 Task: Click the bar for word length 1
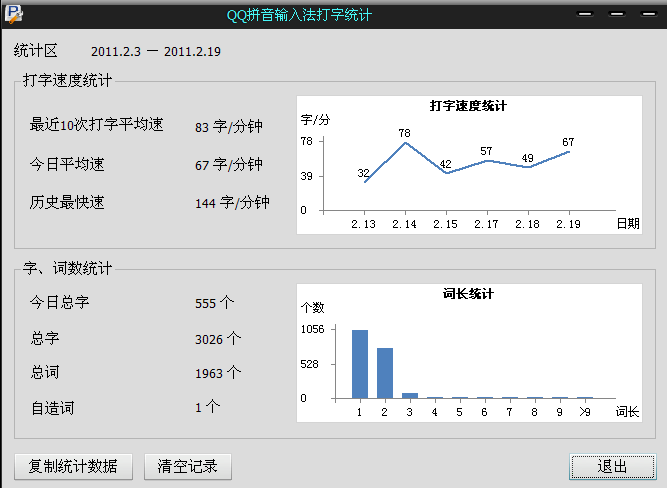tap(360, 364)
